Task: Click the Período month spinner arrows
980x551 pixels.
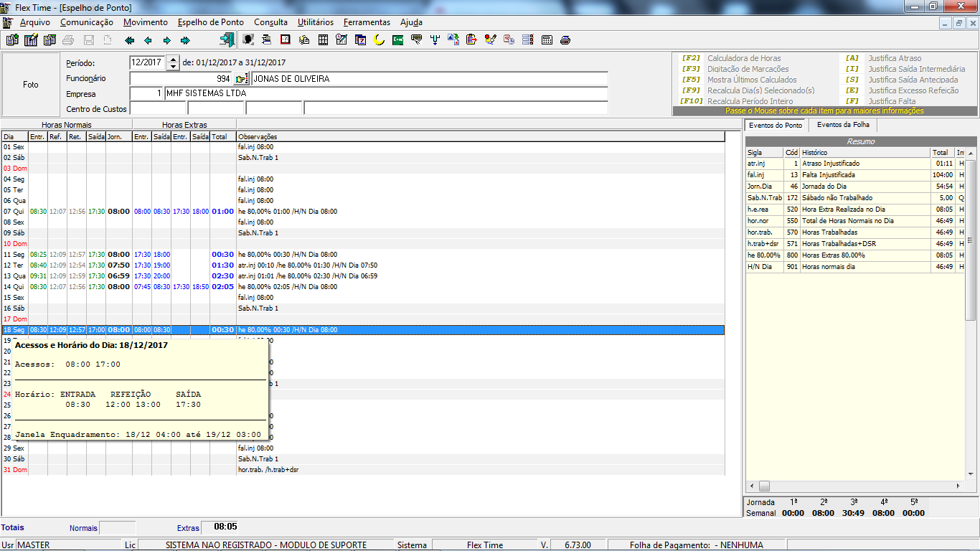Action: (173, 63)
